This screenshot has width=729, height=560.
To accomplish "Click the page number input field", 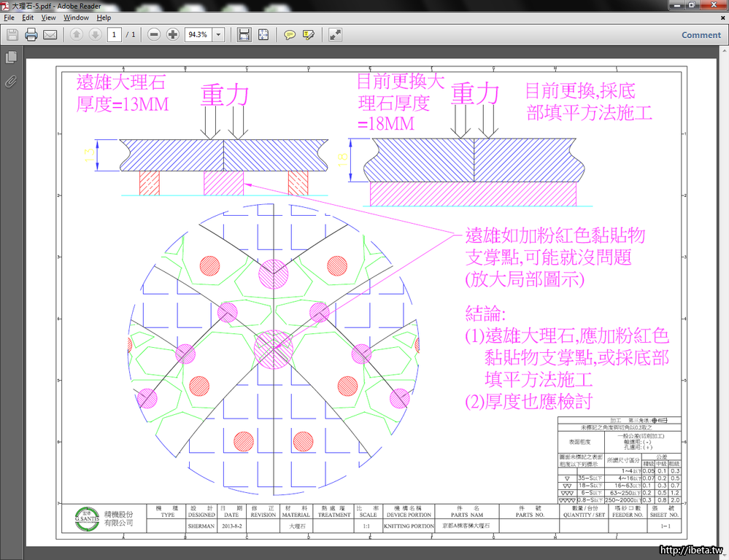I will pos(114,34).
